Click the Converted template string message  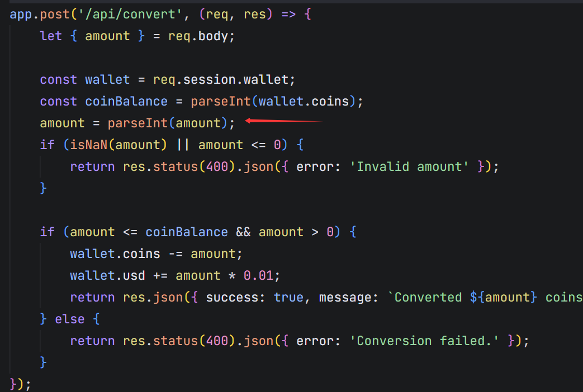(485, 297)
